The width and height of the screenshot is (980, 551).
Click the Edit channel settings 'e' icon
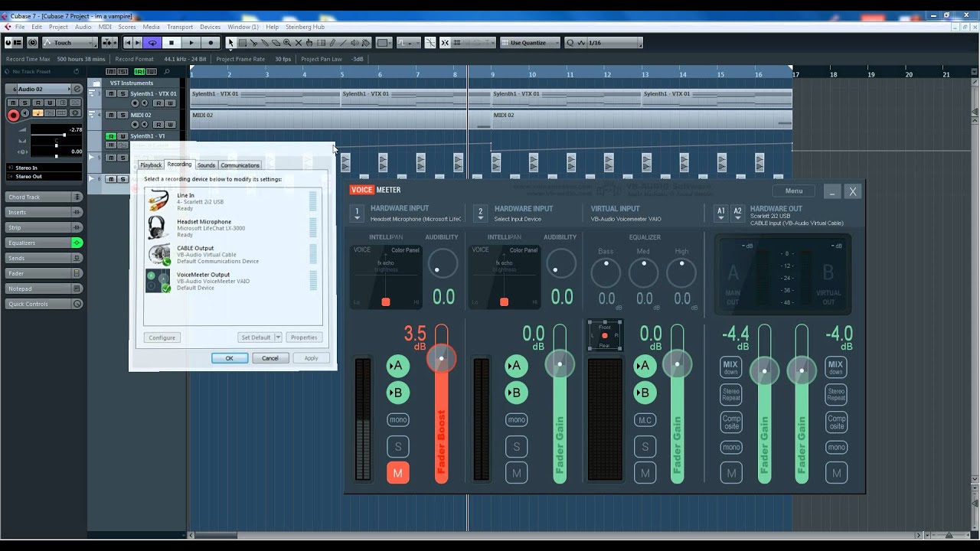[x=77, y=89]
